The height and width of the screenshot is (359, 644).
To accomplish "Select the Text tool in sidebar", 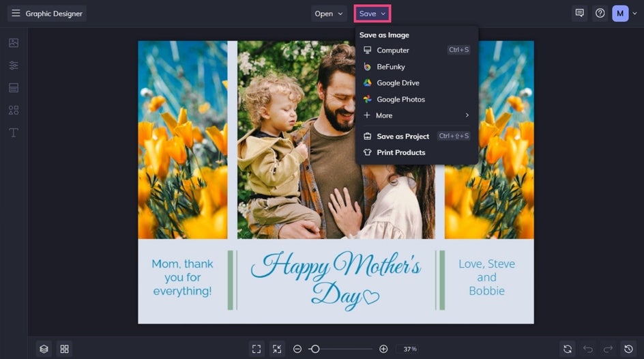I will [14, 132].
